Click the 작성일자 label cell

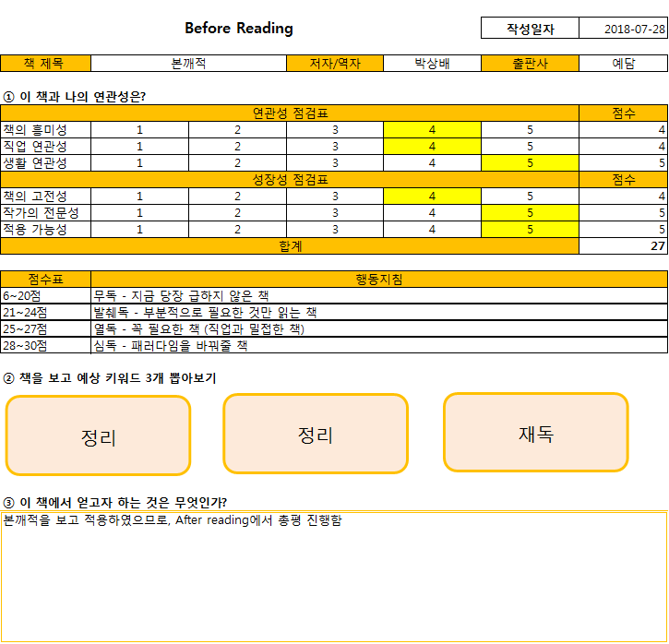click(x=530, y=29)
